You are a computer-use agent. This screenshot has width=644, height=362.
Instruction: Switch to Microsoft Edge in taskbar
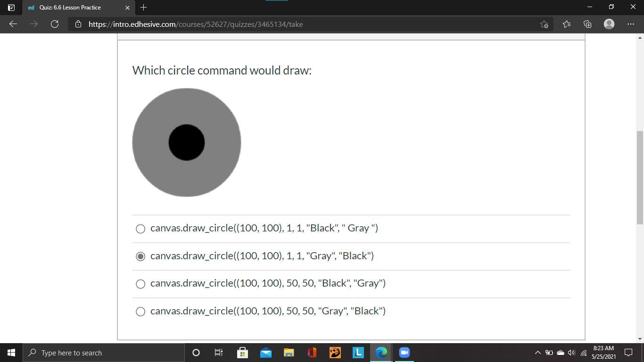click(381, 353)
